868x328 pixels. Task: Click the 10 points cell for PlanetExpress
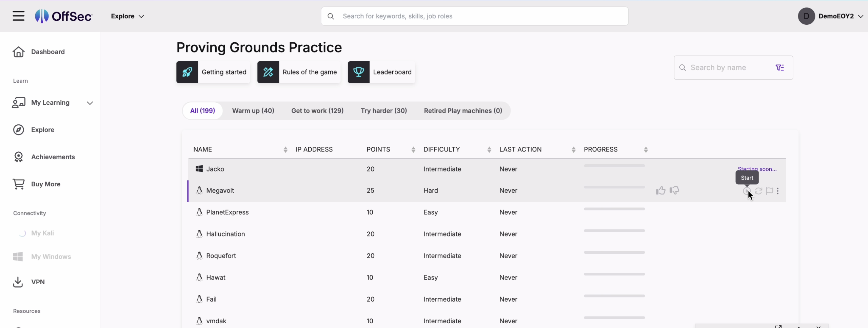tap(370, 212)
